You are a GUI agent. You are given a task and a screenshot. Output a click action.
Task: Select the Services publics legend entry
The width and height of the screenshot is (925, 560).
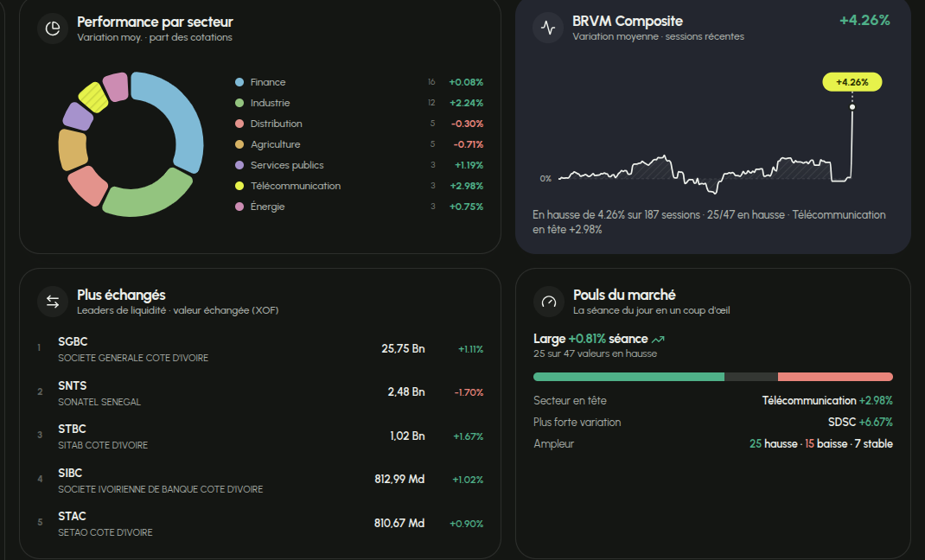pyautogui.click(x=359, y=165)
